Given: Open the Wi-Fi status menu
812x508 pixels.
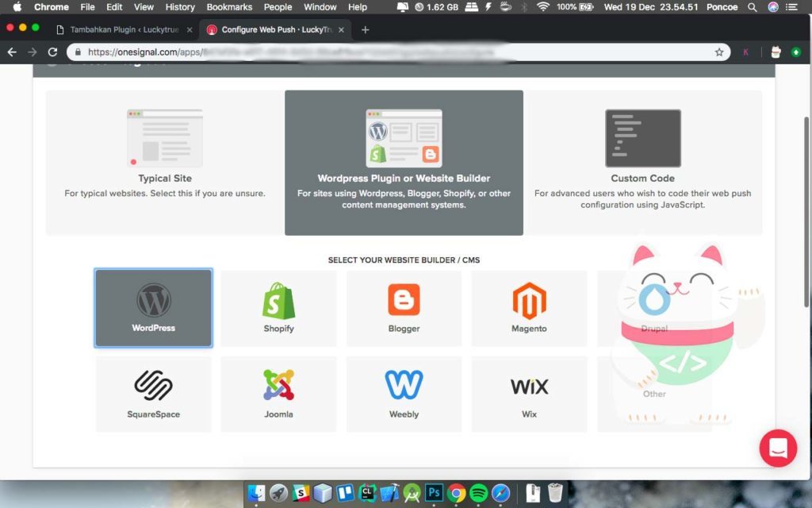Looking at the screenshot, I should click(542, 6).
